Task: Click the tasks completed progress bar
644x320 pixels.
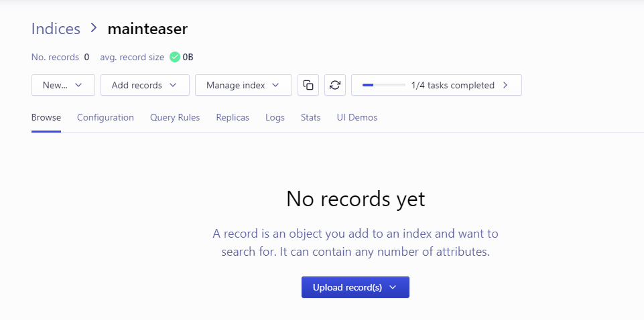Action: tap(383, 85)
